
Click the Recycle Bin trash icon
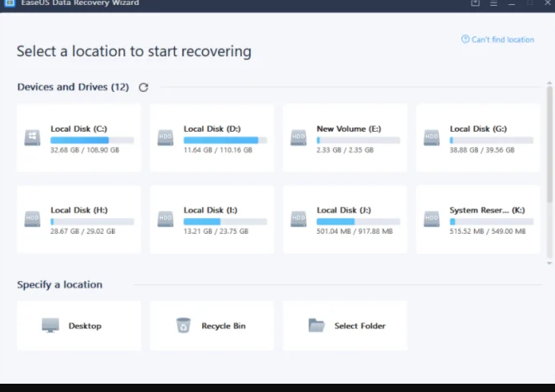click(183, 325)
